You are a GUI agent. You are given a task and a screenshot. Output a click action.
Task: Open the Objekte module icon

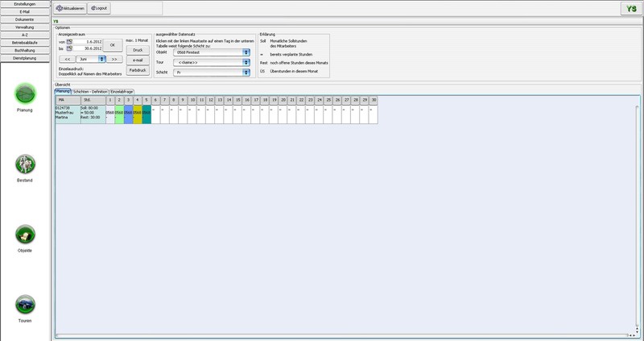pos(25,234)
